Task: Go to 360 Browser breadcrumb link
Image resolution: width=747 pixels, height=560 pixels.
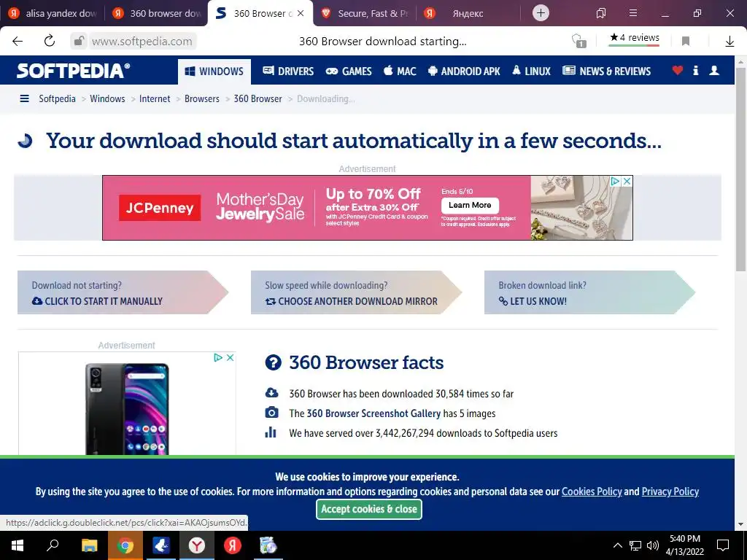Action: [258, 98]
